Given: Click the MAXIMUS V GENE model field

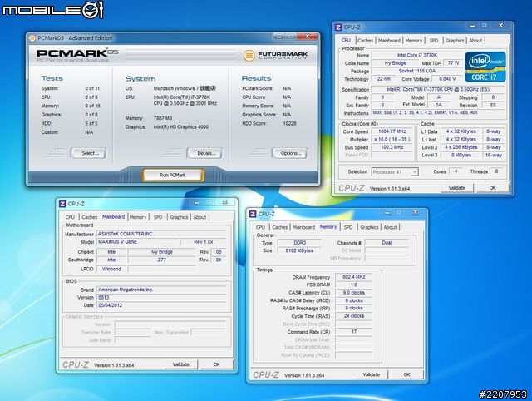Looking at the screenshot, I should (x=138, y=242).
